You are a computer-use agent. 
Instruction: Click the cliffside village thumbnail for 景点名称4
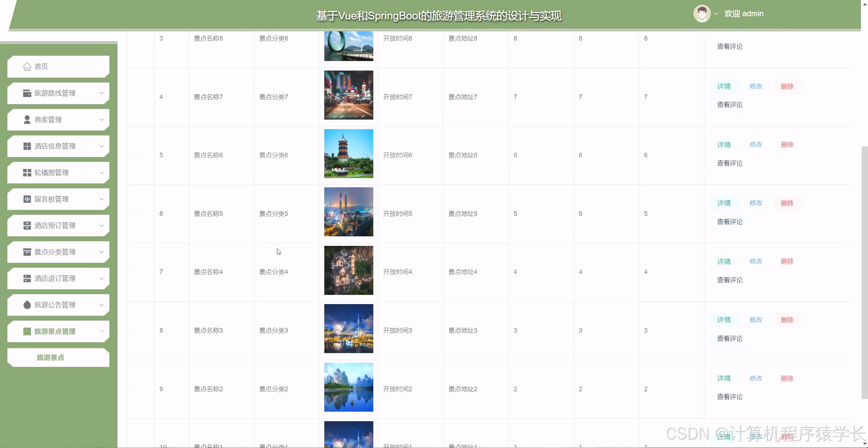tap(349, 270)
